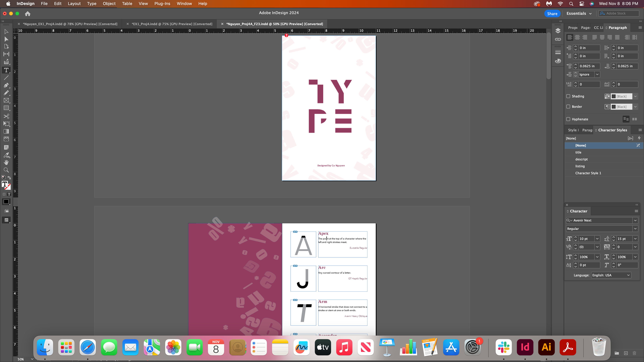Select 'Character Style 1' in list
Image resolution: width=644 pixels, height=362 pixels.
click(604, 173)
